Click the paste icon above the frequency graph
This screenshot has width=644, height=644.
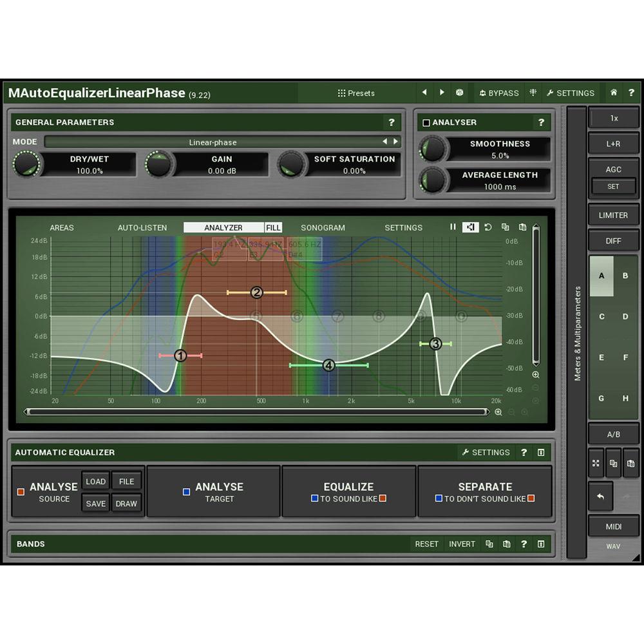click(523, 227)
